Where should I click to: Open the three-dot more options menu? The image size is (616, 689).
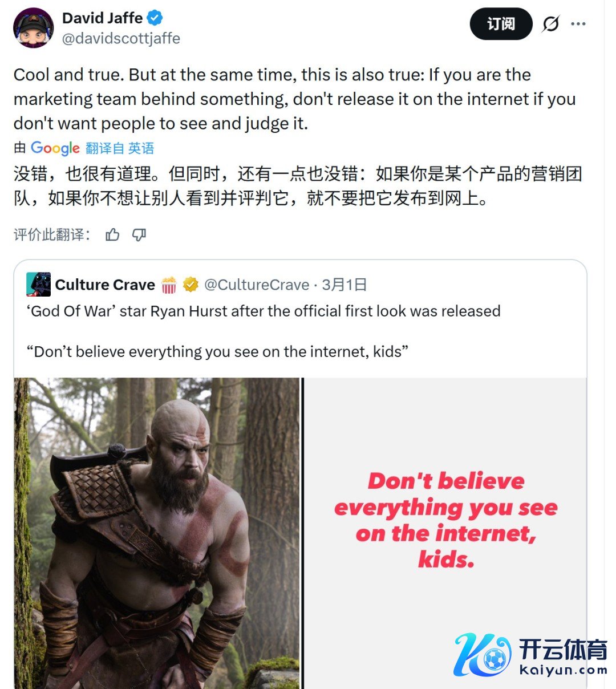click(578, 24)
